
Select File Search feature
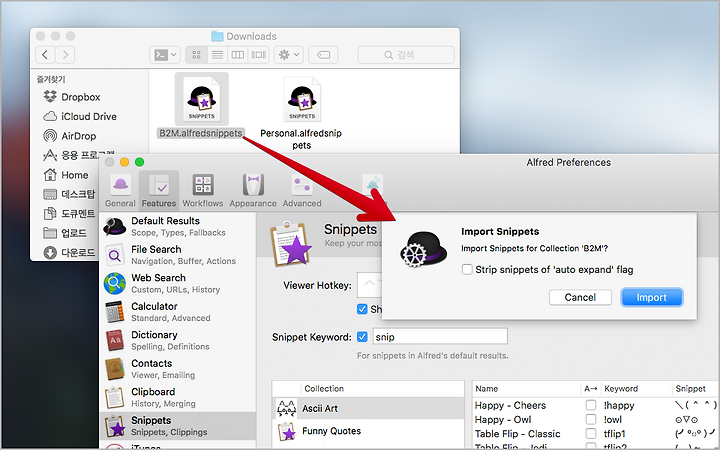pos(177,255)
